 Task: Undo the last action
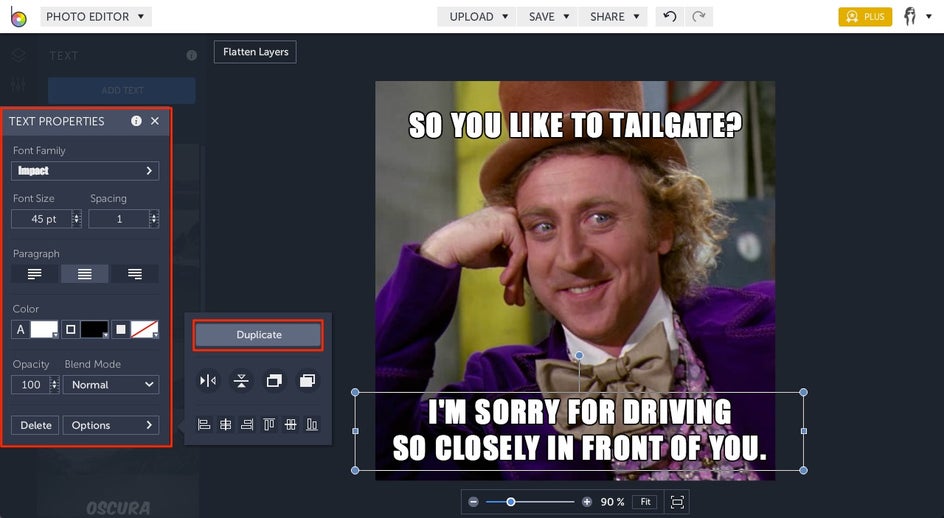pyautogui.click(x=669, y=16)
